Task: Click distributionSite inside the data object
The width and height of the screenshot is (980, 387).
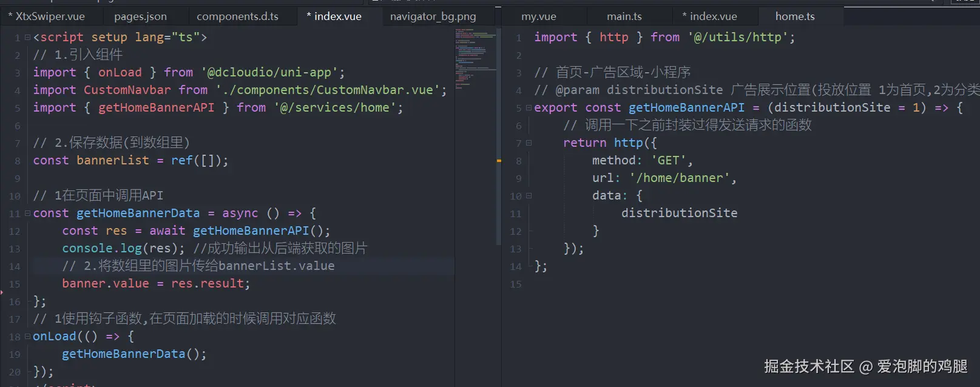Action: [x=680, y=214]
